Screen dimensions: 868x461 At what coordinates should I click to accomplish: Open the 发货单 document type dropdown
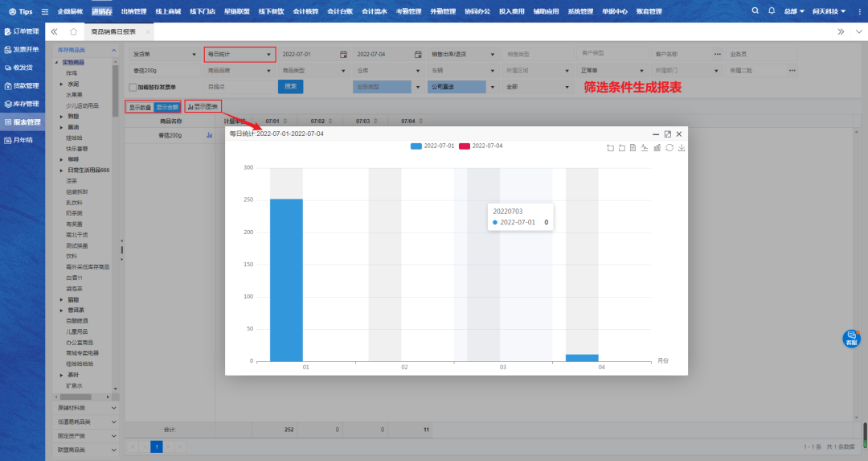[x=164, y=54]
